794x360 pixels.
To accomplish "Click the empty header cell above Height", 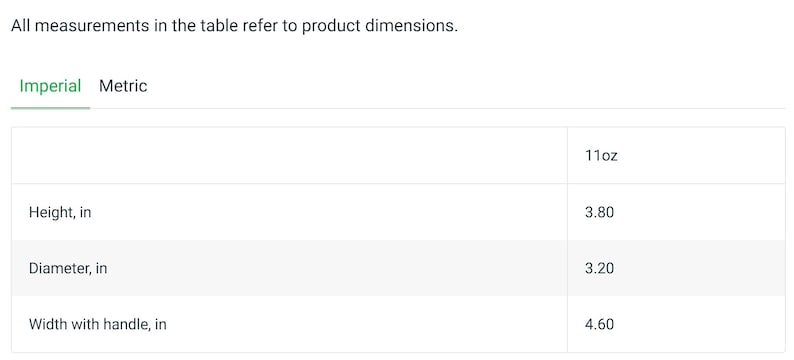I will (289, 155).
